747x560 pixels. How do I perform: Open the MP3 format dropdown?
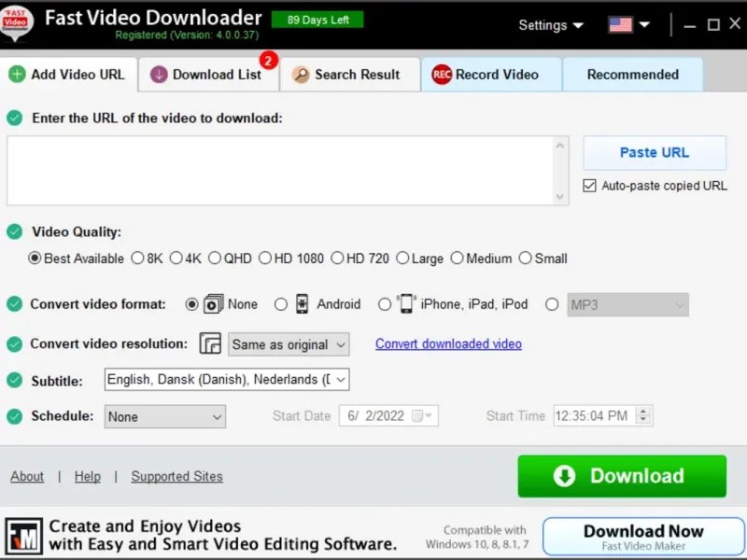coord(627,305)
